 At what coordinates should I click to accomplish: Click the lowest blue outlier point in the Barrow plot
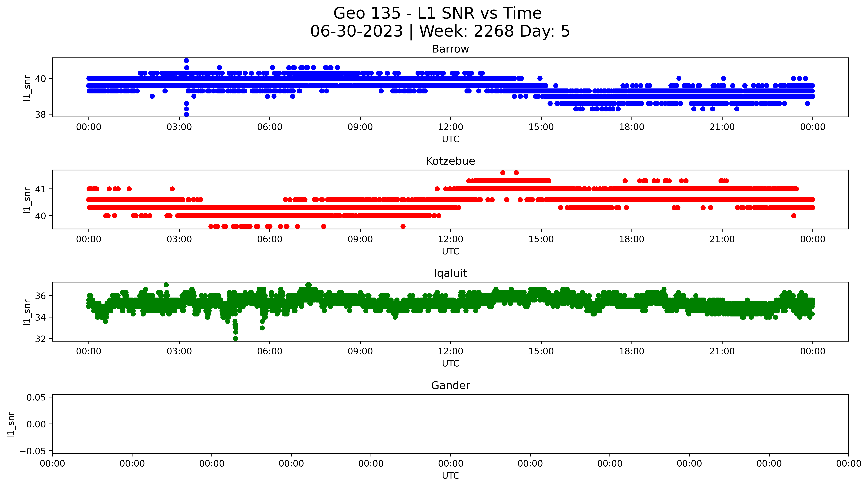[x=186, y=114]
